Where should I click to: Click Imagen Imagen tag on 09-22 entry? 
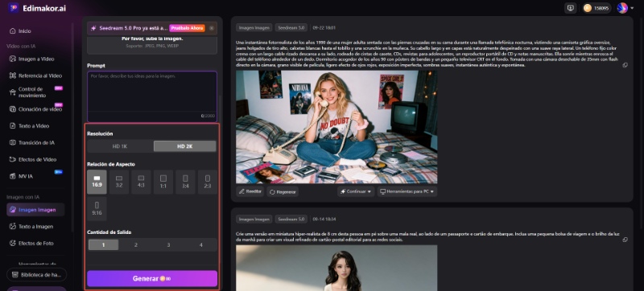254,28
